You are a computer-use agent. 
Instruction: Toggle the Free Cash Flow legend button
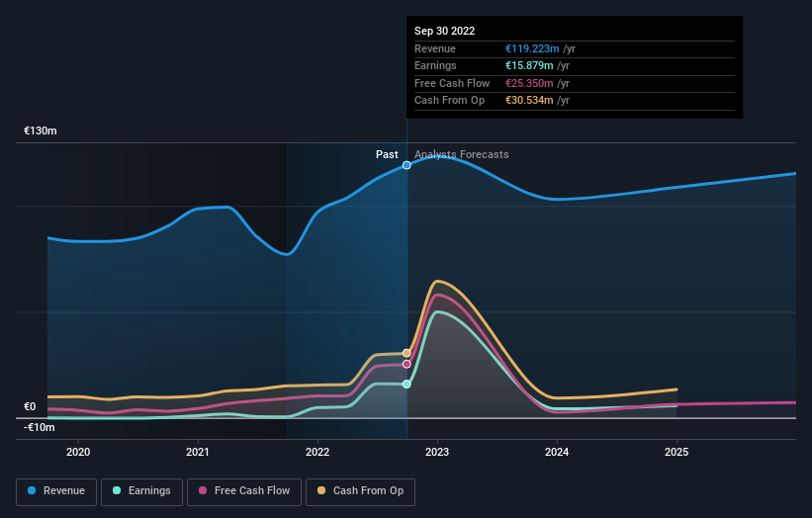244,491
